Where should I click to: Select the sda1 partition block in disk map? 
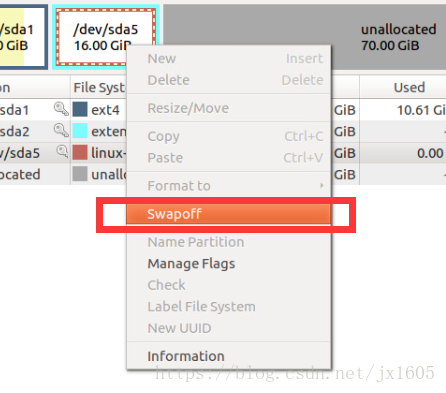point(23,37)
